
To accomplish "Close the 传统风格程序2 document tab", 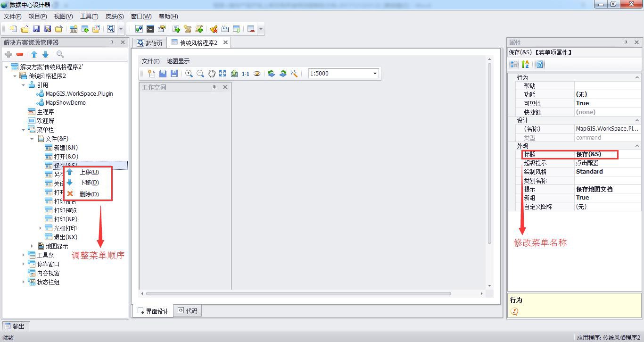I will pyautogui.click(x=225, y=42).
